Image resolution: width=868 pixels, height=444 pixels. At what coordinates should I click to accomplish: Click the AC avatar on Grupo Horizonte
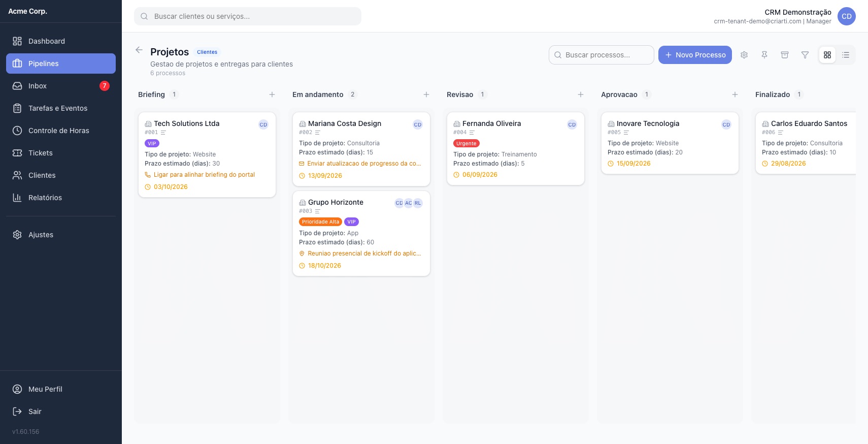409,203
